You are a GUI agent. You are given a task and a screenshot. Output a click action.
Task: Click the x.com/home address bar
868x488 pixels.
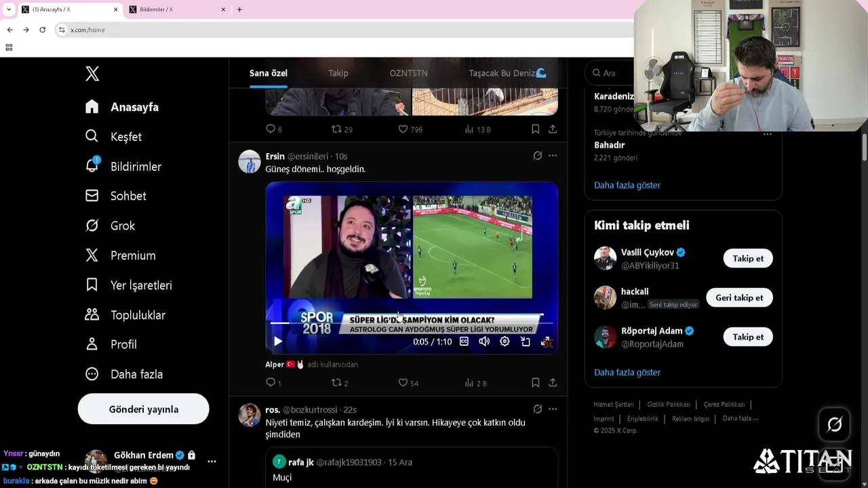click(346, 30)
